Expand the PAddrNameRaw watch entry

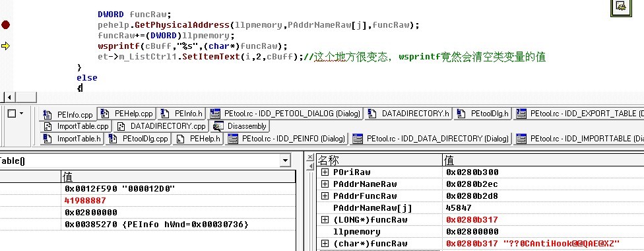pos(325,184)
